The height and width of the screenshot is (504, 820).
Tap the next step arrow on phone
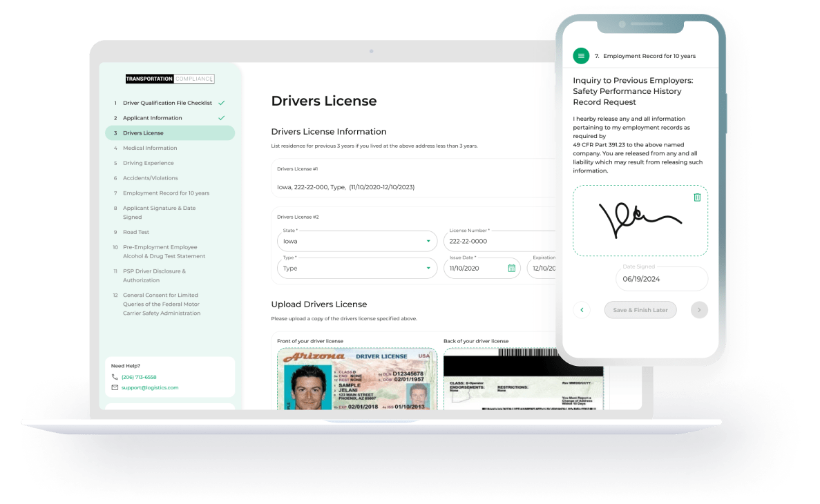pyautogui.click(x=699, y=310)
